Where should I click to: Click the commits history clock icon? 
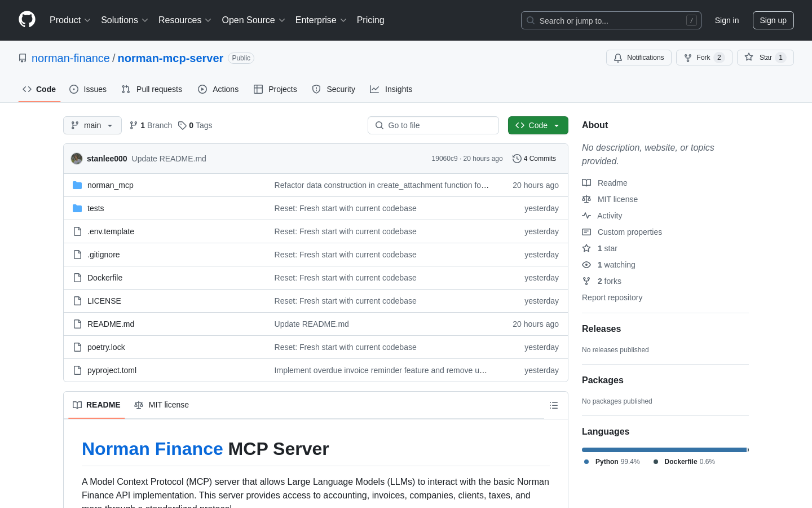[x=517, y=159]
